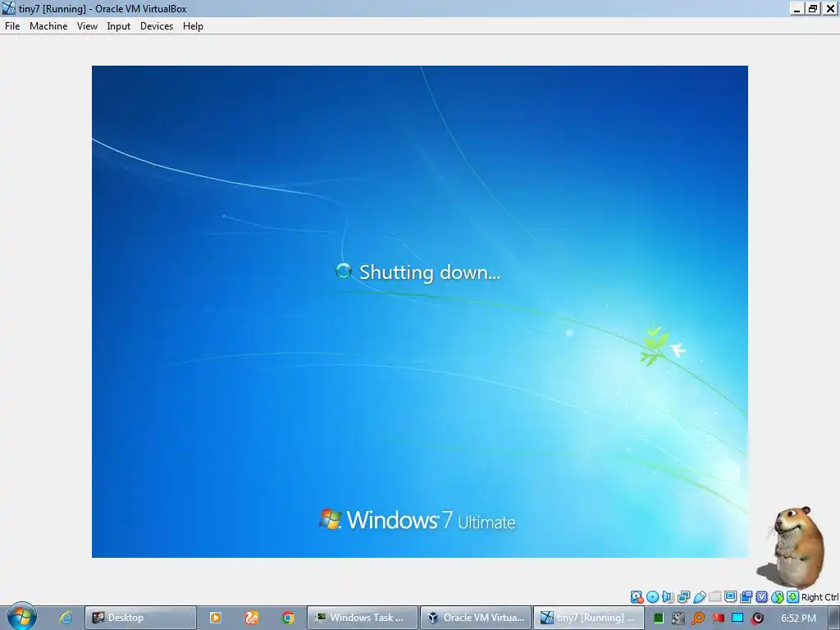Viewport: 840px width, 630px height.
Task: Open Action Center red flag icon
Action: [x=718, y=619]
